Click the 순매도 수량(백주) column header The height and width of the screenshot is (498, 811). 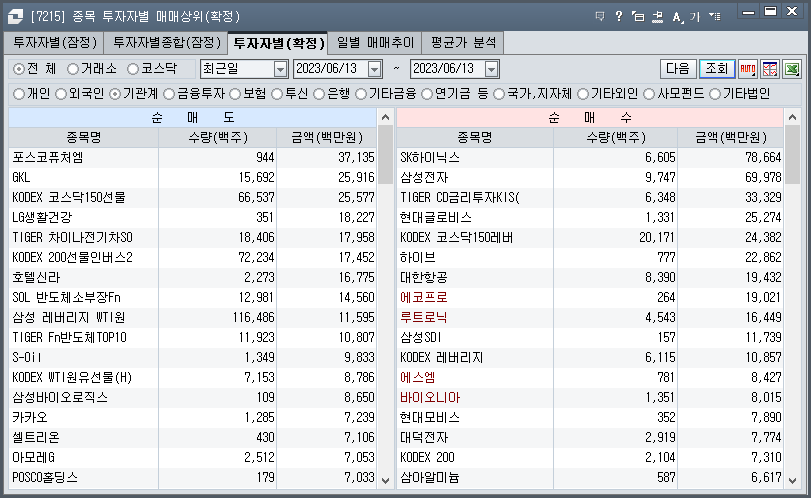(x=217, y=138)
